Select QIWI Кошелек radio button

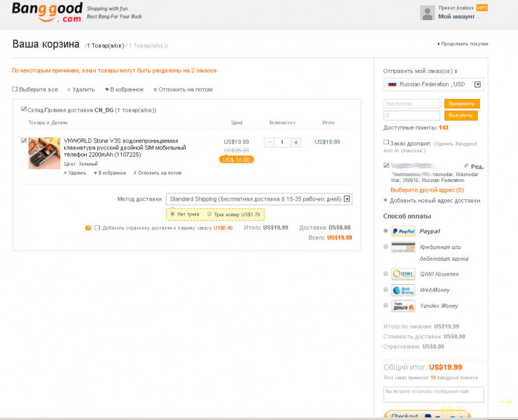385,273
